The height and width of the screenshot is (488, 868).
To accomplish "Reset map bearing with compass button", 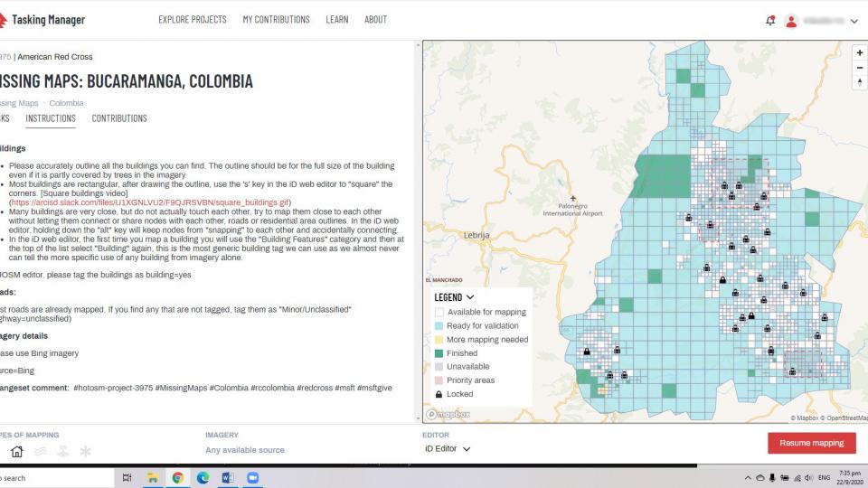I will pos(859,84).
